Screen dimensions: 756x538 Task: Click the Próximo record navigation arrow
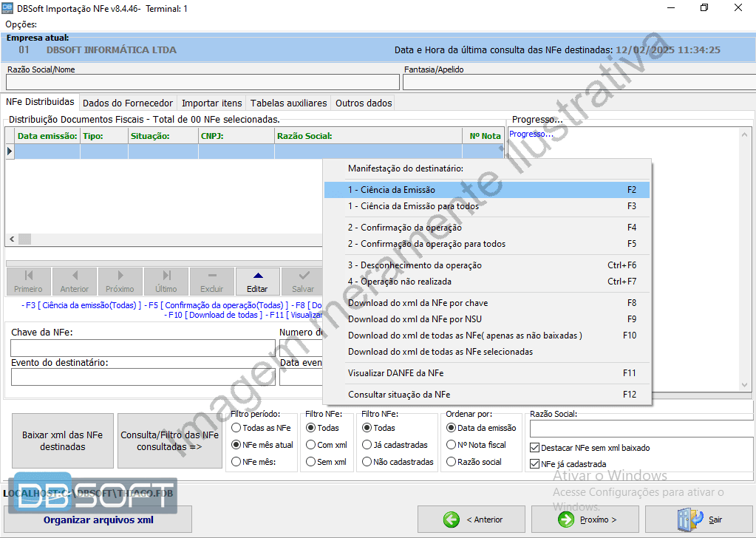click(x=120, y=276)
